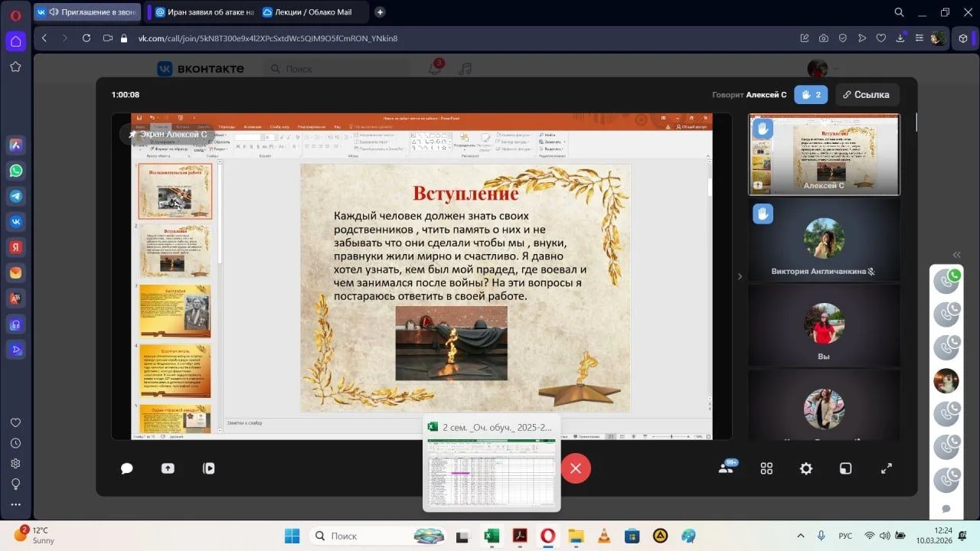This screenshot has width=980, height=551.
Task: Click the picture-in-picture minimize icon
Action: click(845, 468)
